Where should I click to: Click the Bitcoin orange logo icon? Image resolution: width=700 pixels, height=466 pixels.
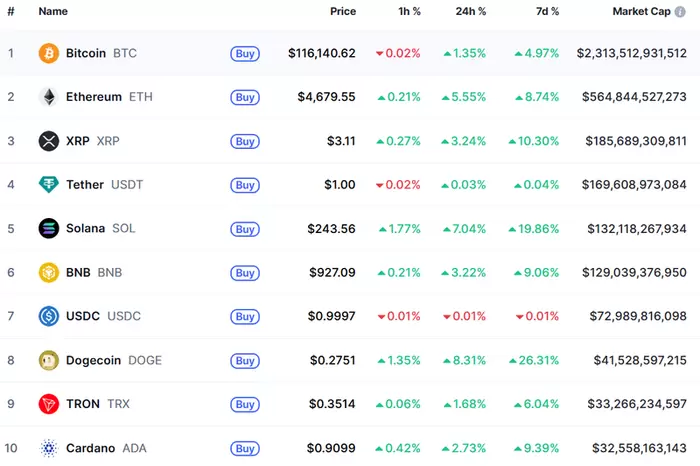click(49, 53)
